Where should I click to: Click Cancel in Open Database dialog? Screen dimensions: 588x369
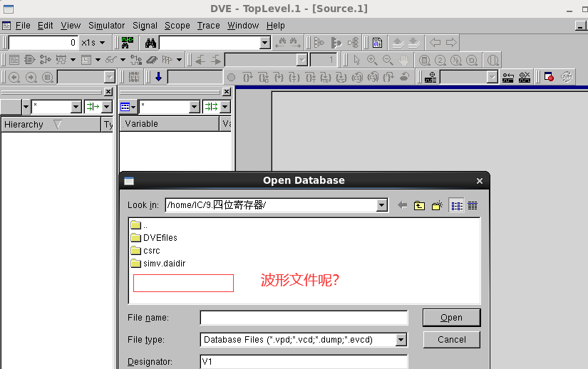pos(451,340)
